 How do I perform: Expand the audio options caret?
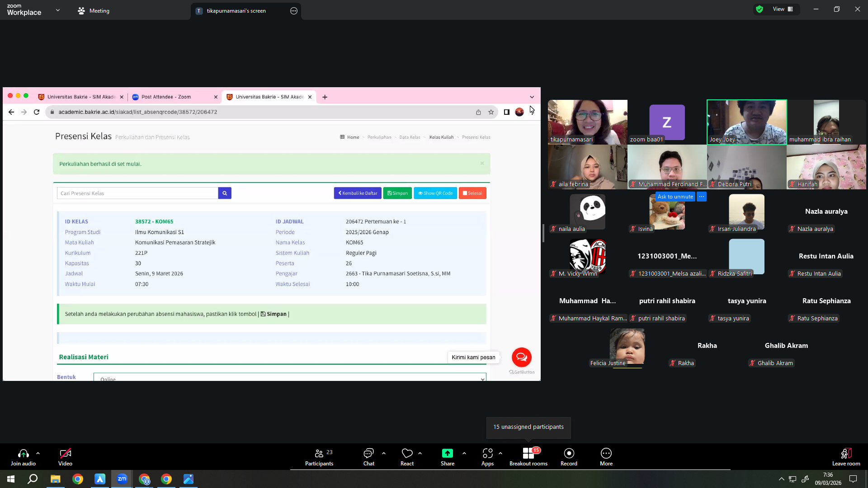point(38,453)
